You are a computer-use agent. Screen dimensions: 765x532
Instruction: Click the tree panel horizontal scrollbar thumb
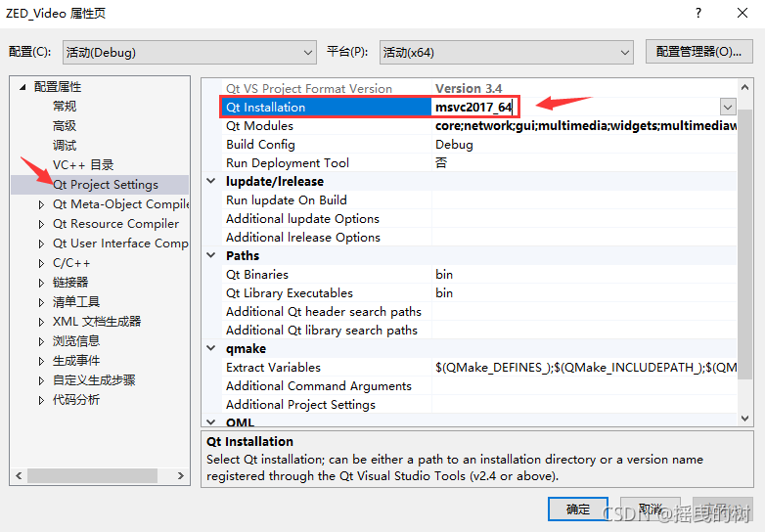(x=92, y=475)
